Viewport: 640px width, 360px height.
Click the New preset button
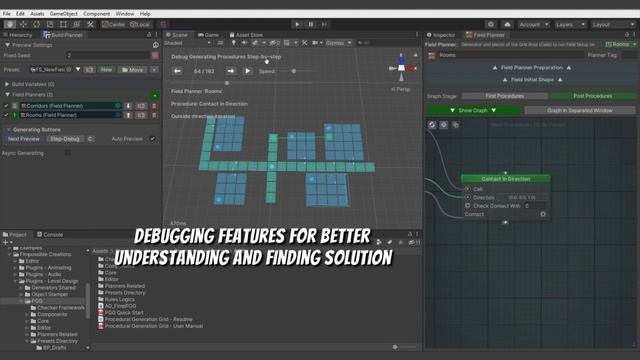[106, 70]
